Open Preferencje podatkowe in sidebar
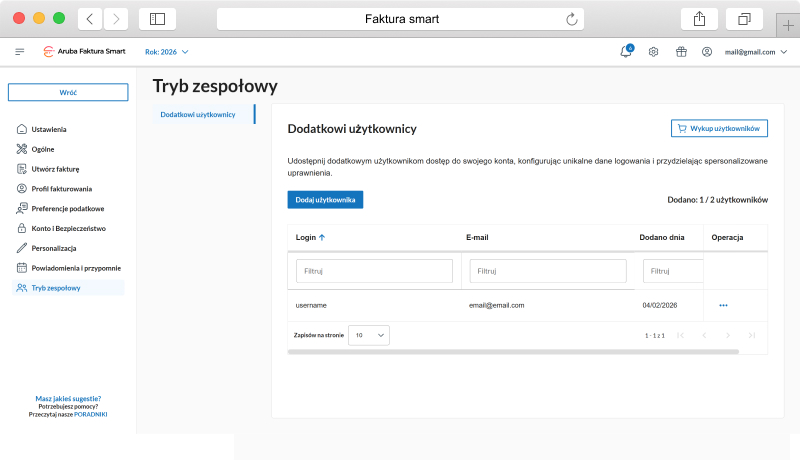 (67, 208)
